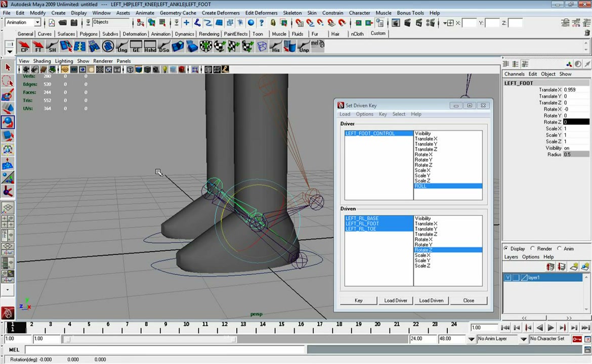Select Rotate Z driven attribute
The width and height of the screenshot is (592, 364).
(x=448, y=250)
